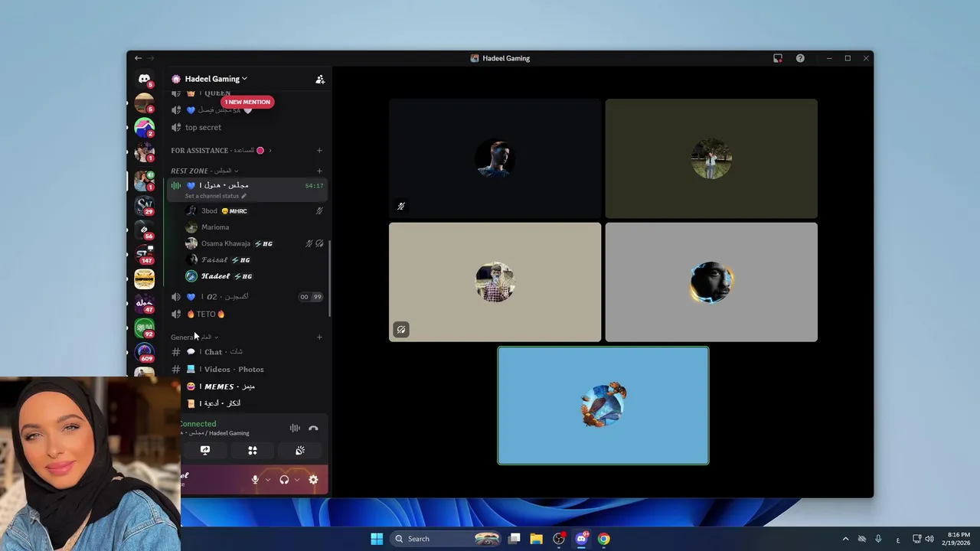Viewport: 980px width, 551px height.
Task: Jump to the 1 NEW MENTION pill
Action: 247,102
